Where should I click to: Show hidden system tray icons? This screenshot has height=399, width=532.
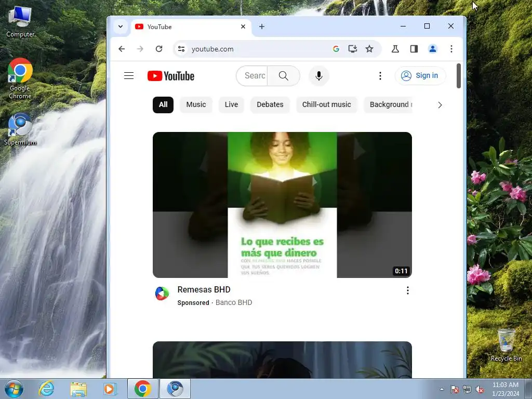[442, 389]
